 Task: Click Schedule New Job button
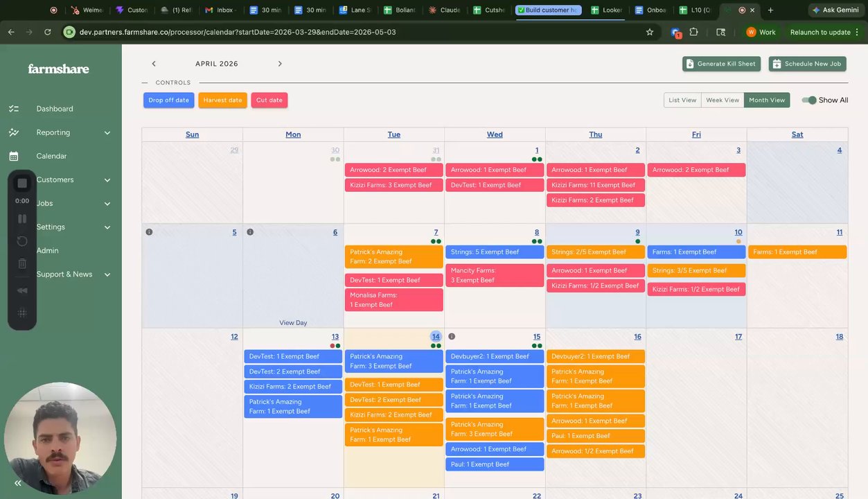[x=807, y=64]
